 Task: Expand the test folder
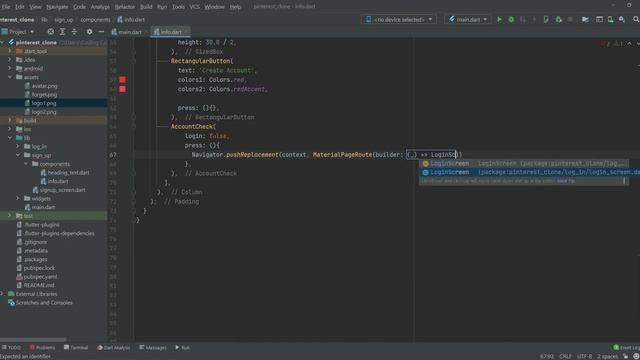(10, 216)
